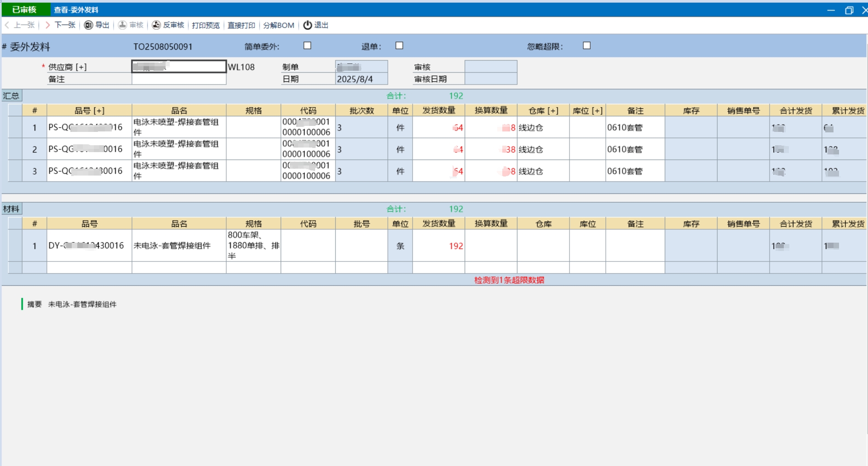Click the 供应商 input field

click(x=179, y=67)
